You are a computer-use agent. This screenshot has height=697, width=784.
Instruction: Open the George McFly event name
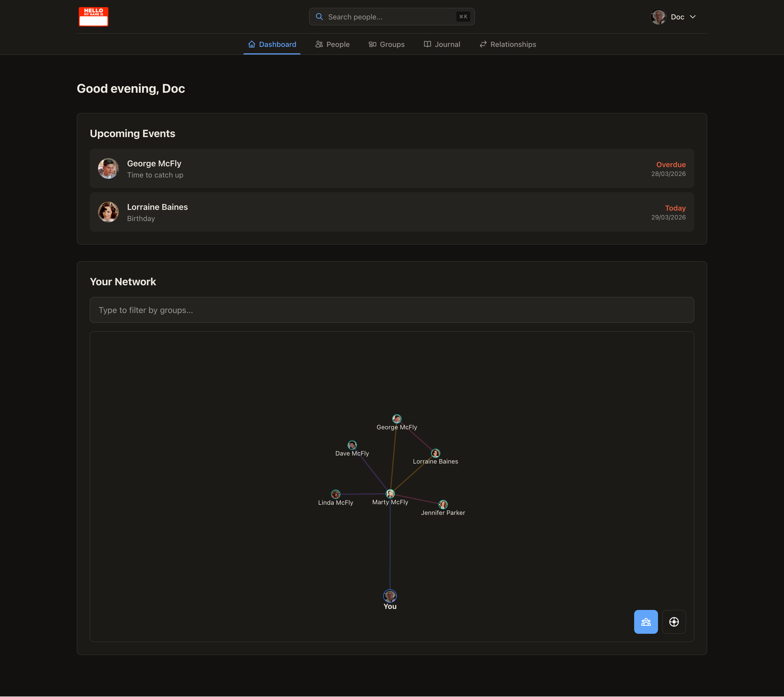[x=154, y=163]
